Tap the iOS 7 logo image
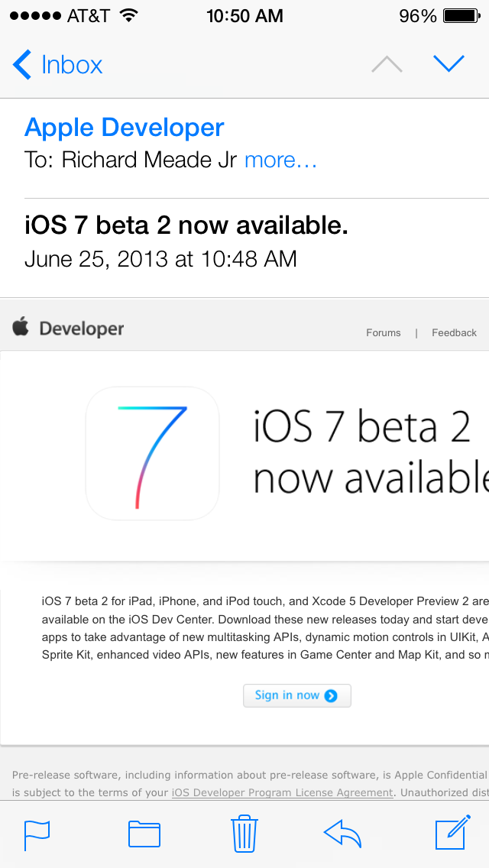The height and width of the screenshot is (868, 489). 152,453
